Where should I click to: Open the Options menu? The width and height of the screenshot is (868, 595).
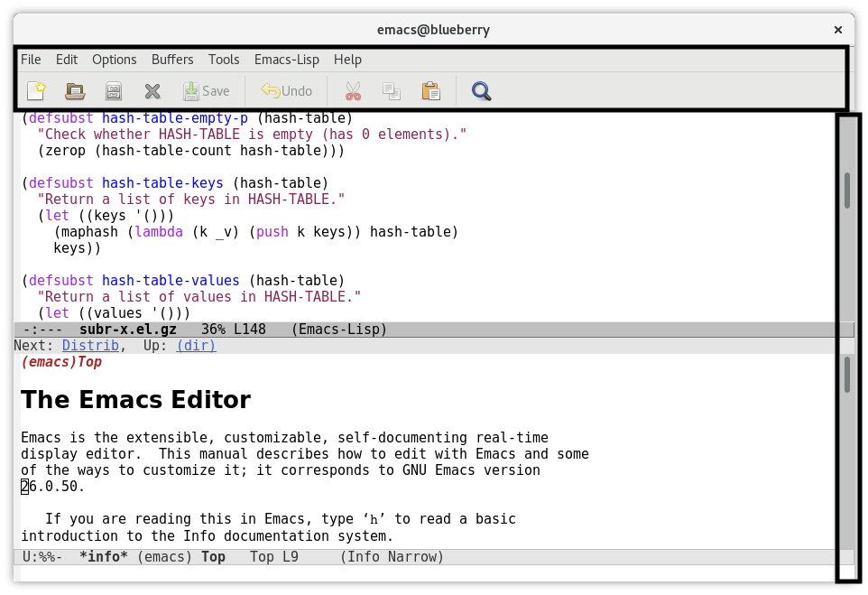(114, 60)
